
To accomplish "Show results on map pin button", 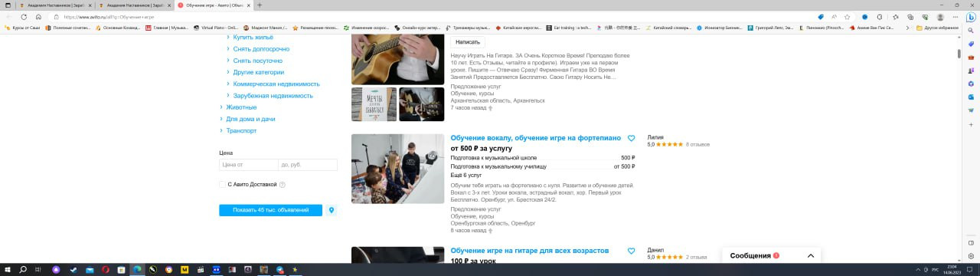I will (x=331, y=210).
